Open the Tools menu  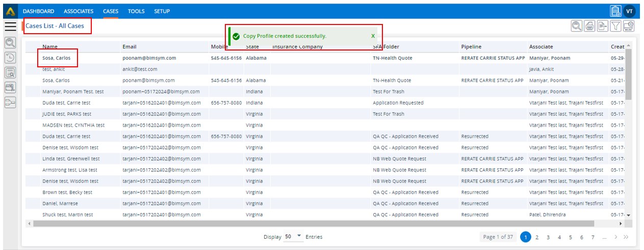(x=136, y=11)
